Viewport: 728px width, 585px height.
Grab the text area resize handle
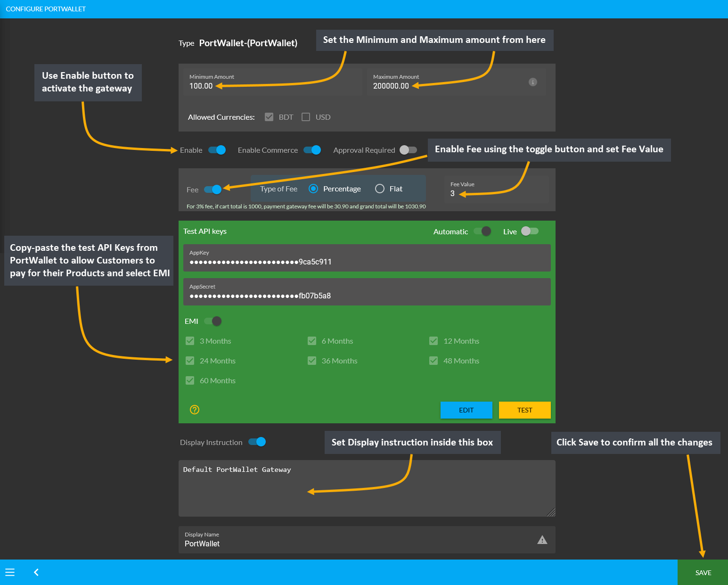coord(551,512)
